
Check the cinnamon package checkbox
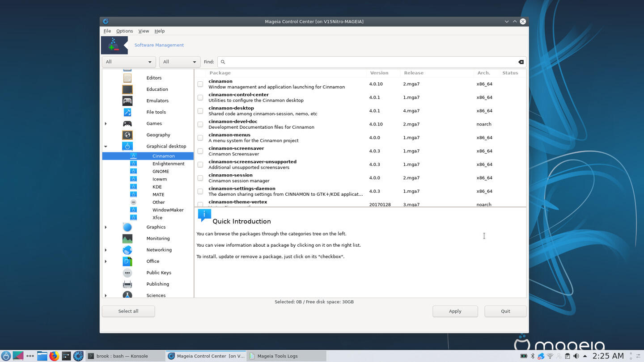pos(200,84)
